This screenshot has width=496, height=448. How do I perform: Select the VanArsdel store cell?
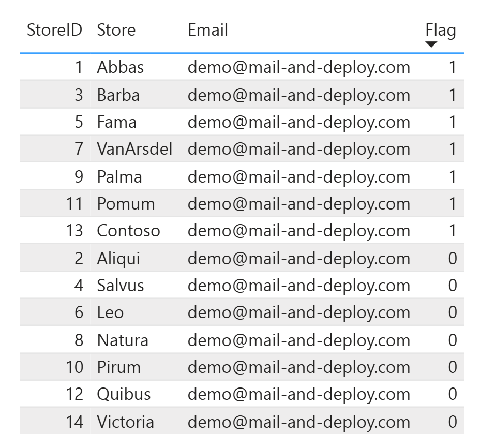click(x=134, y=150)
